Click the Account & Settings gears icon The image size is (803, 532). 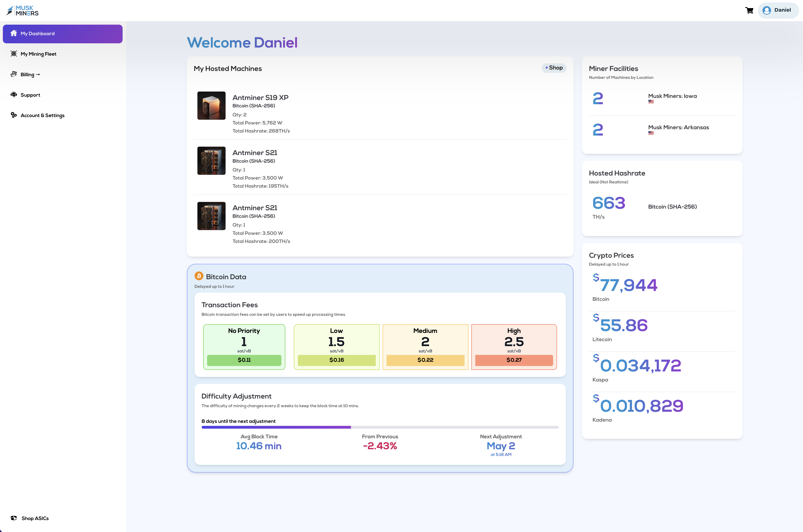[x=14, y=115]
